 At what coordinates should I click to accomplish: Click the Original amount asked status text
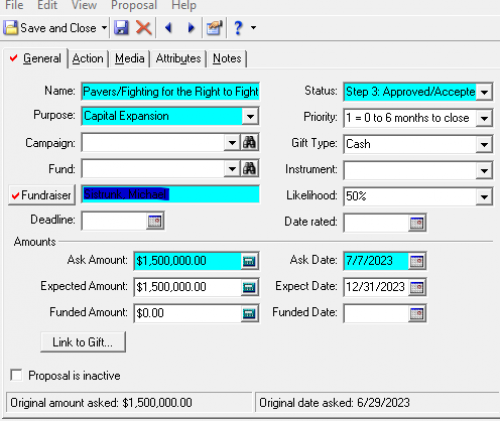pos(101,403)
